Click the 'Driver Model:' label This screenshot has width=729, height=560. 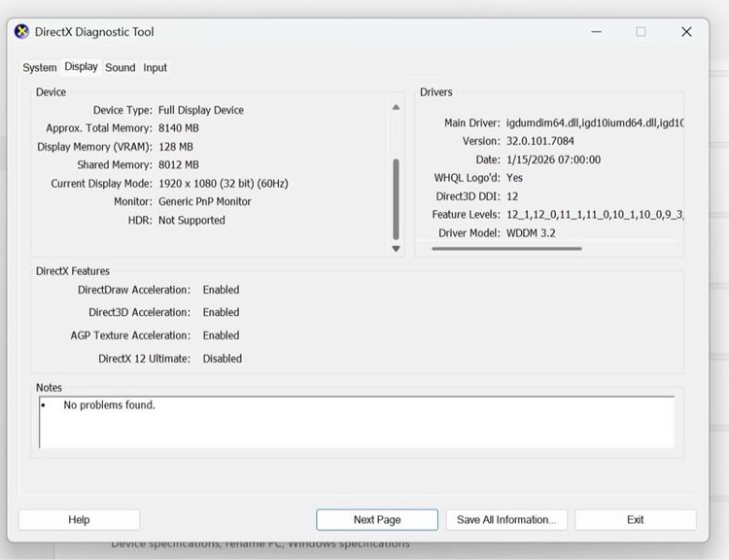point(469,233)
